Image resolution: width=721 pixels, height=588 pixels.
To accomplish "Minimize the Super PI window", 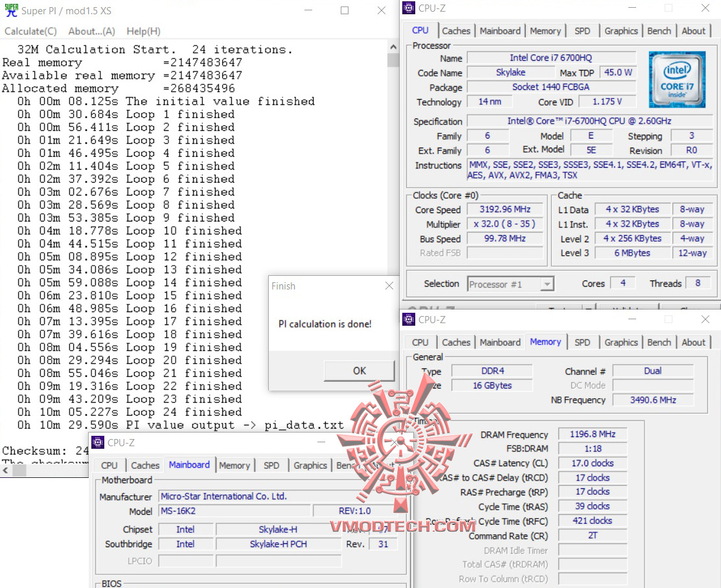I will (308, 10).
